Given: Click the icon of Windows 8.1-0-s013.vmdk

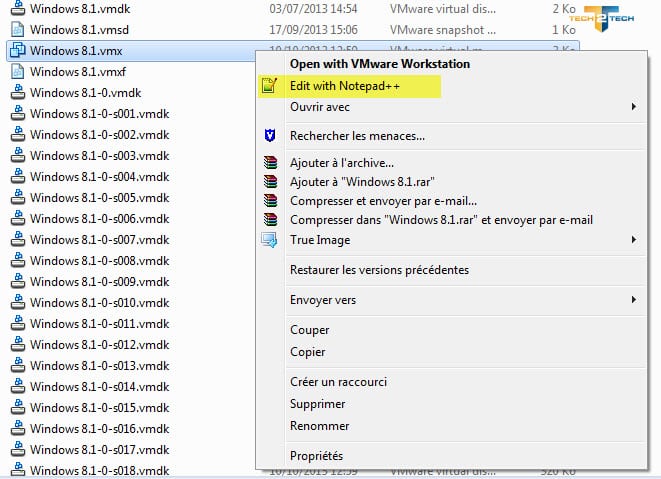Looking at the screenshot, I should click(x=17, y=366).
